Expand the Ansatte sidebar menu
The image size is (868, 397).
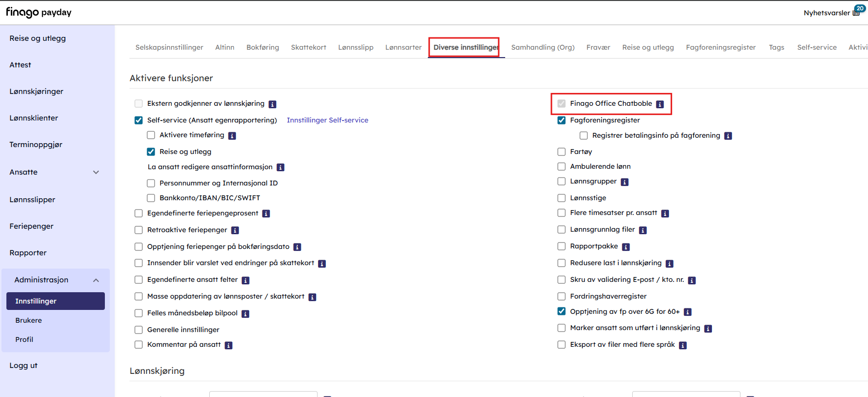(x=96, y=172)
